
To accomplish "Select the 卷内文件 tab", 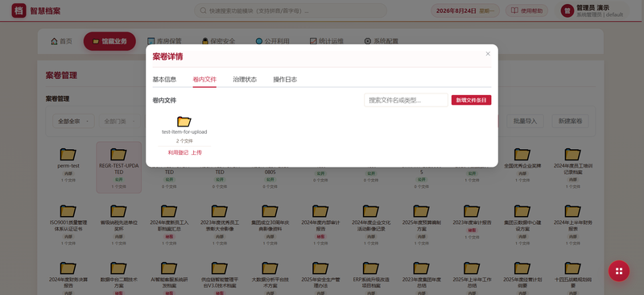I will pyautogui.click(x=204, y=80).
